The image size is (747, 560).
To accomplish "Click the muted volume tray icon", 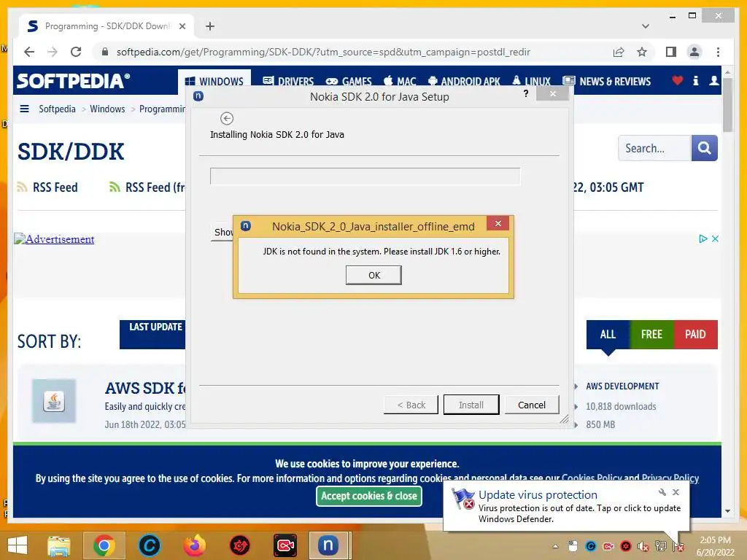I will [x=643, y=547].
